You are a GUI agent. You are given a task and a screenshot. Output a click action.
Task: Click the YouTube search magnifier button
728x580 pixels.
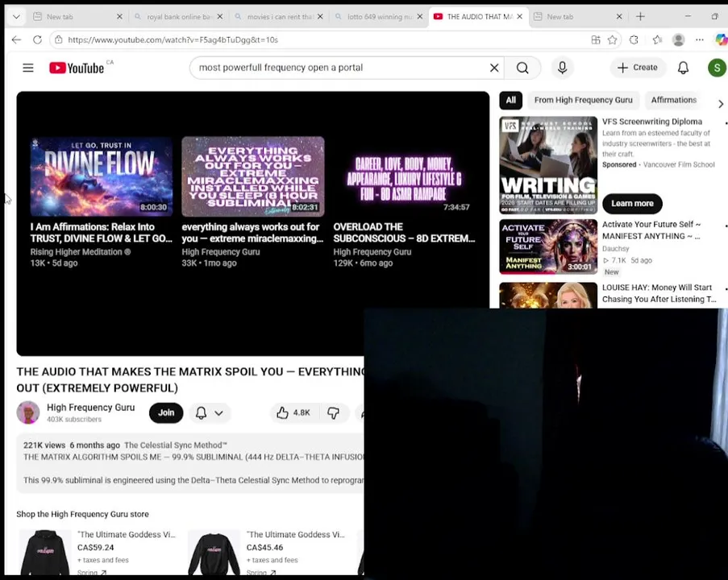pyautogui.click(x=522, y=68)
